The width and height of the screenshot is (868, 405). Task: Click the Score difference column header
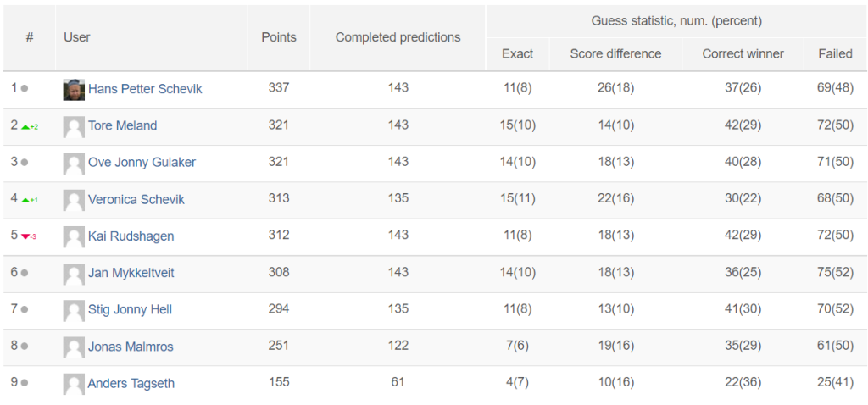[x=615, y=53]
